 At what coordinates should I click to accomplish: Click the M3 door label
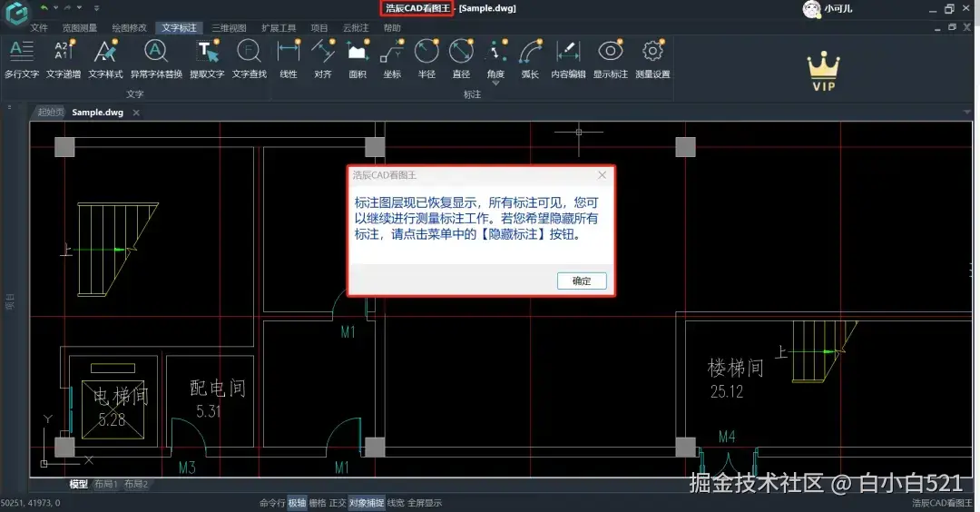(x=187, y=467)
